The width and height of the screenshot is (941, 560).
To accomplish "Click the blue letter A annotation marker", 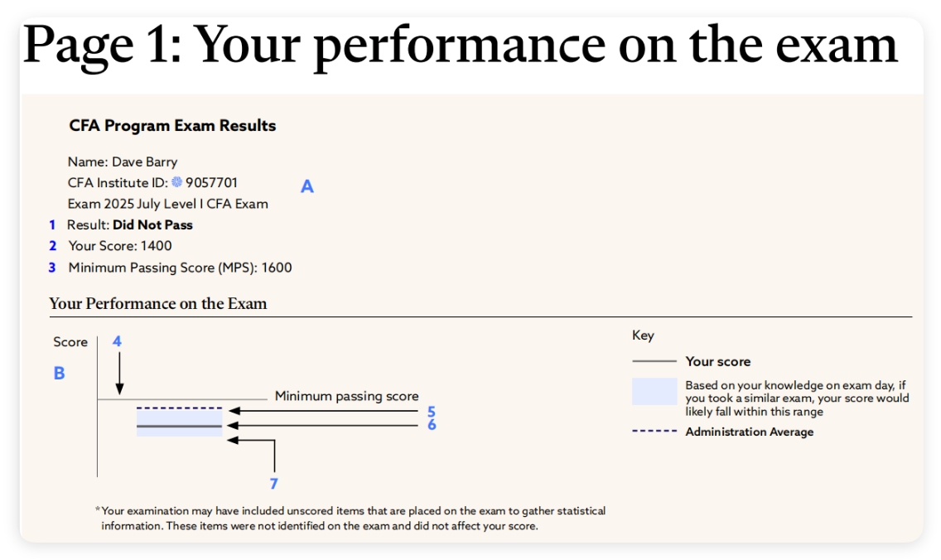I will [x=307, y=187].
